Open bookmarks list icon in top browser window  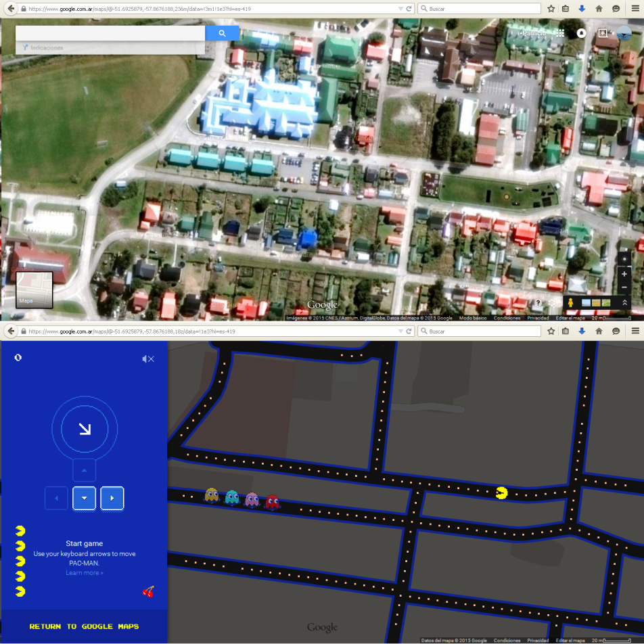point(566,9)
